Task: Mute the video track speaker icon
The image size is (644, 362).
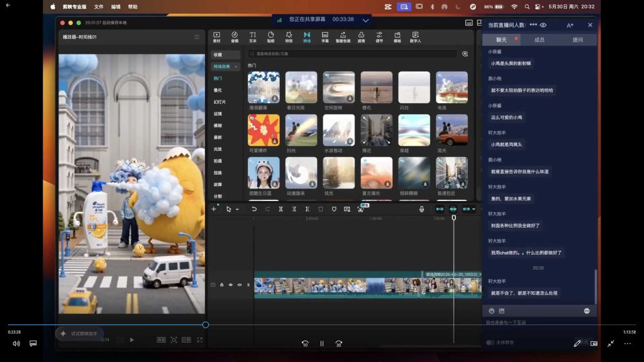Action: (240, 285)
